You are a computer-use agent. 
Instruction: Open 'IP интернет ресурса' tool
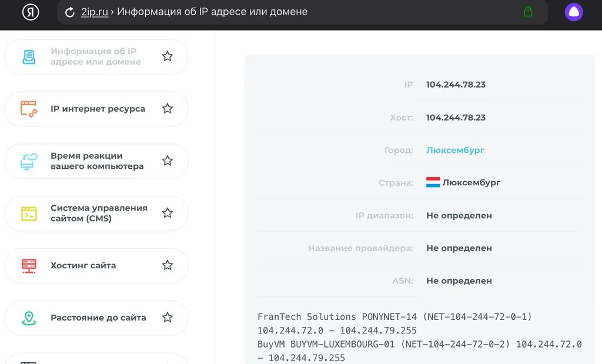tap(96, 109)
